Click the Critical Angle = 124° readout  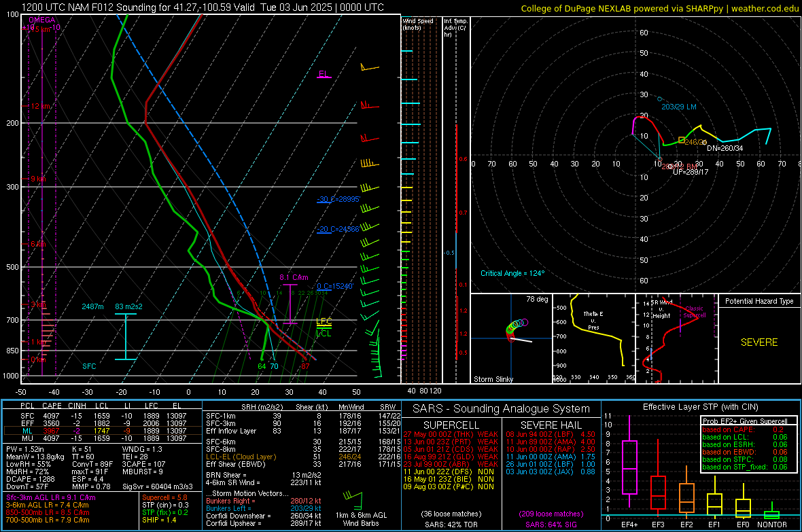(512, 273)
